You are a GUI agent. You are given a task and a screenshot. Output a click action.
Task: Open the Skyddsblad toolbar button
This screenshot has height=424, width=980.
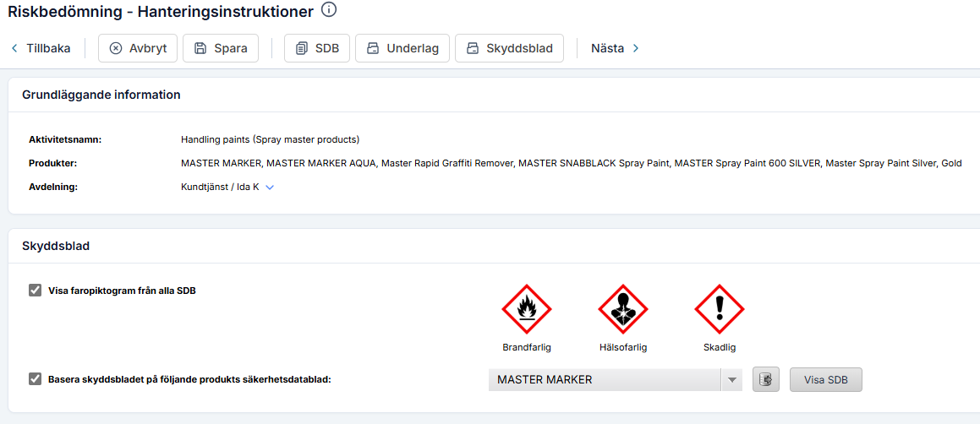(509, 48)
